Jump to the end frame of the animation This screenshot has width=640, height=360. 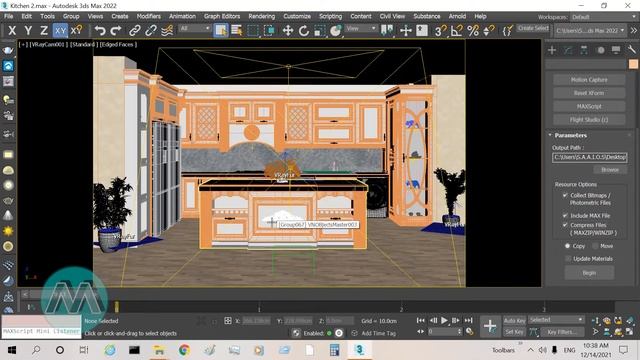click(x=469, y=320)
